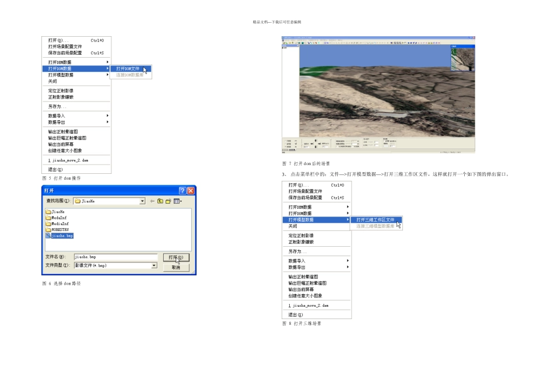Open recent file jiaohe_move_2.dem in Figure 5 menu
The height and width of the screenshot is (392, 554).
click(76, 160)
